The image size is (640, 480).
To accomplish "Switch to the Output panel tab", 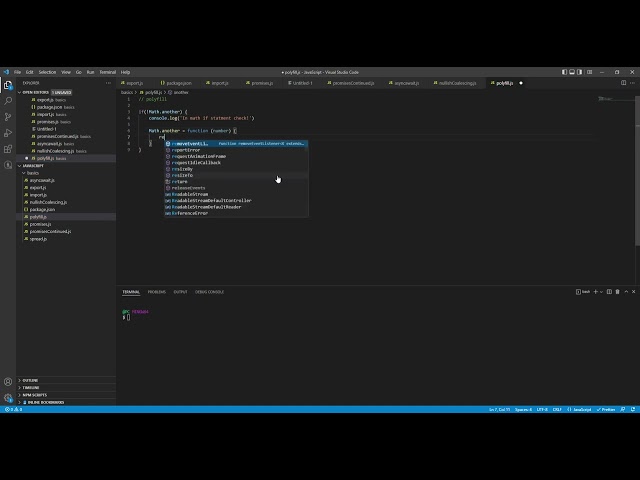I will coord(180,292).
